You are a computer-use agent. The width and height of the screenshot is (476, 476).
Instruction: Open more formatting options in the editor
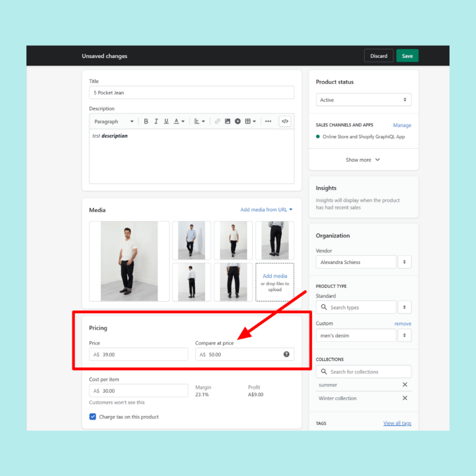click(268, 121)
